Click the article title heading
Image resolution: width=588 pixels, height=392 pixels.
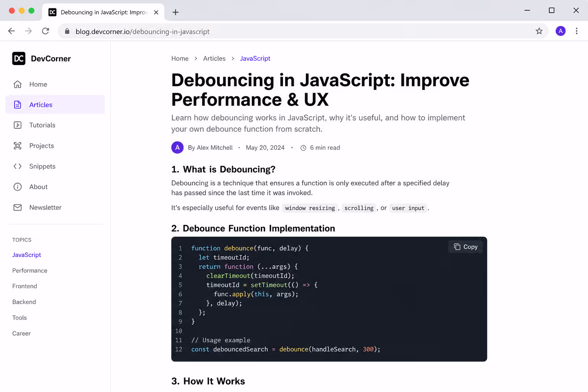[x=320, y=90]
